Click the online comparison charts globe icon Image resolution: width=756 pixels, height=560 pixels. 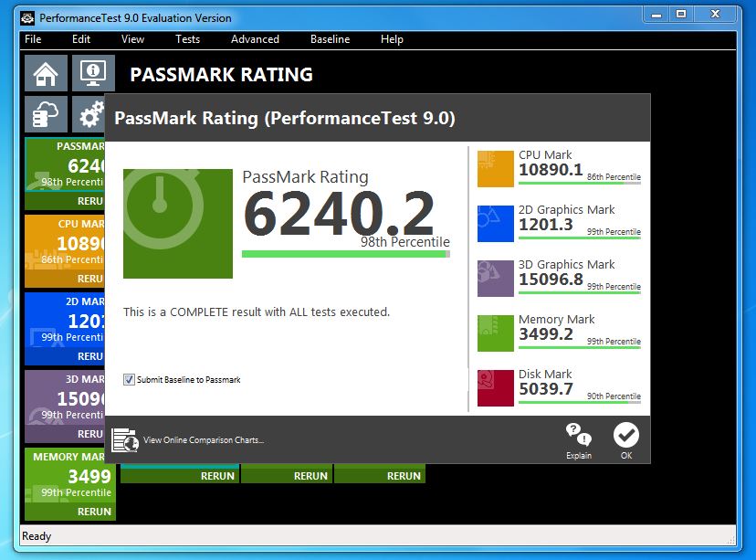(125, 440)
